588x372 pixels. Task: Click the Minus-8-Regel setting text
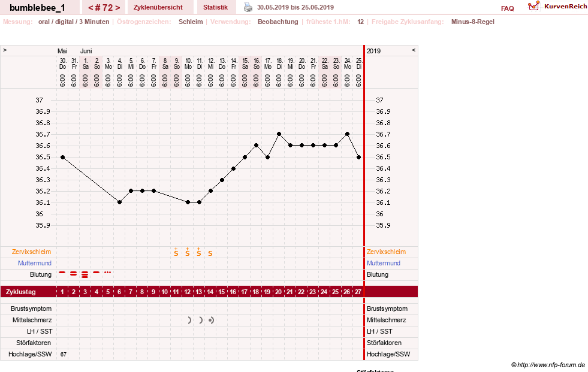472,22
